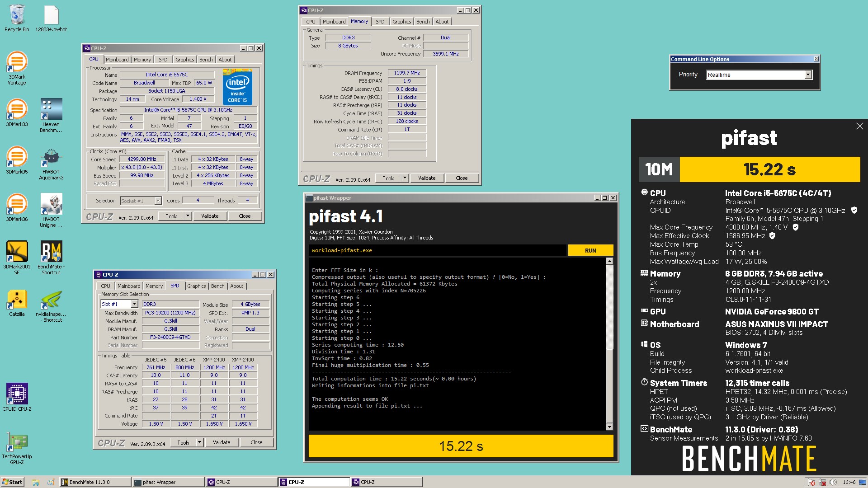This screenshot has width=868, height=488.
Task: Click Close button in CPU-Z CPU window
Action: (x=245, y=216)
